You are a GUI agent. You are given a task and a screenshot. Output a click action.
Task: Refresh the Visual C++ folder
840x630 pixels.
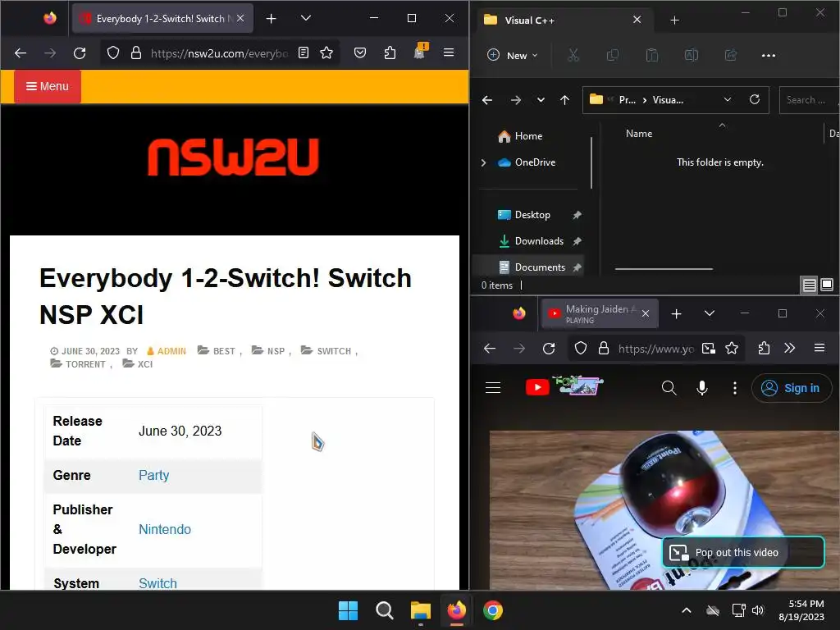755,99
